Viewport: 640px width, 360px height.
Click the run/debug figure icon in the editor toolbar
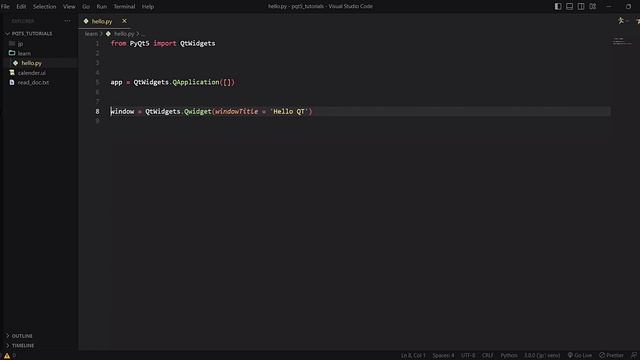[x=621, y=21]
